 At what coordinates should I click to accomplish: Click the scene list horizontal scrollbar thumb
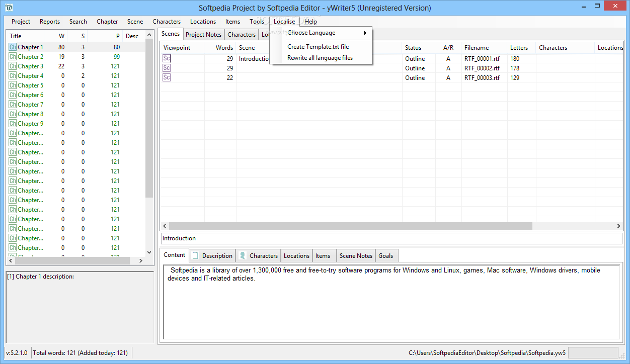coord(350,226)
